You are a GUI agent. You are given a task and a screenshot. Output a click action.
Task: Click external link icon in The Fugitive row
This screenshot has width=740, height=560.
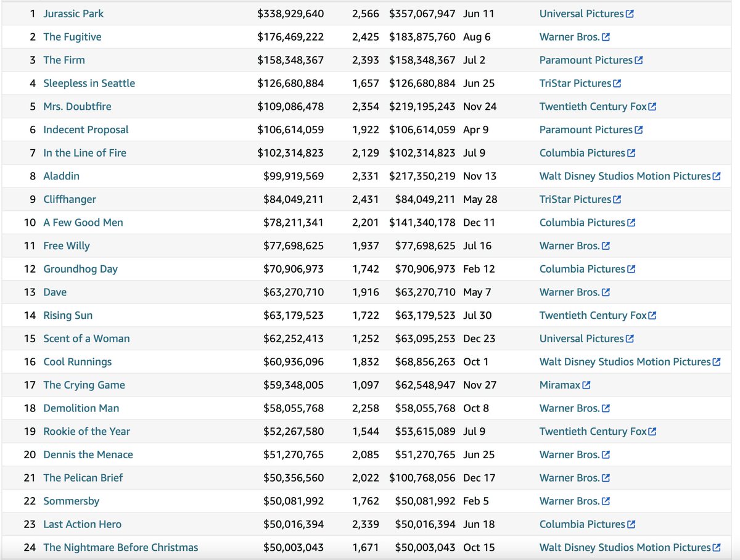pyautogui.click(x=606, y=37)
